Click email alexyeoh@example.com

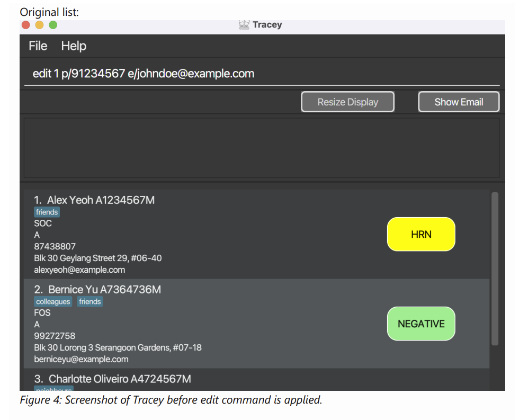coord(79,270)
